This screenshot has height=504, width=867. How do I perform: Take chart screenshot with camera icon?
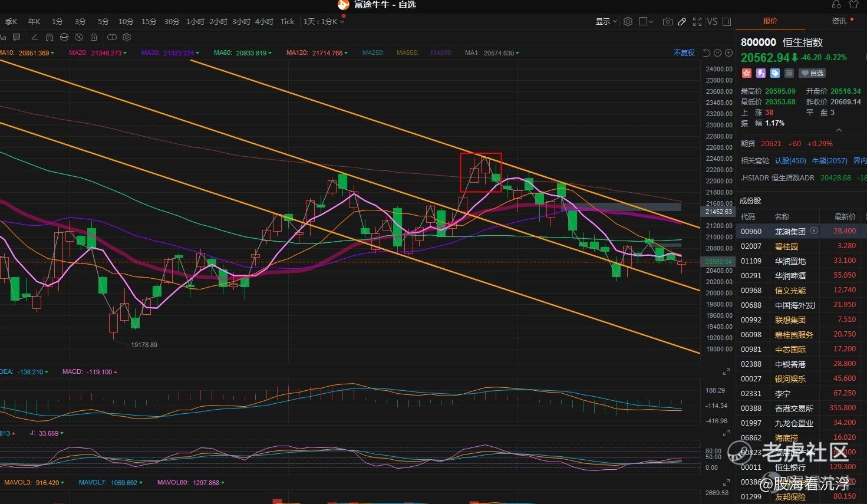click(x=667, y=21)
